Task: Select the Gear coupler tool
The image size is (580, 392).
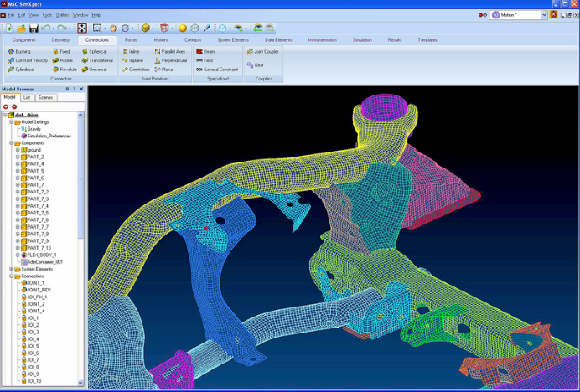Action: pos(256,65)
